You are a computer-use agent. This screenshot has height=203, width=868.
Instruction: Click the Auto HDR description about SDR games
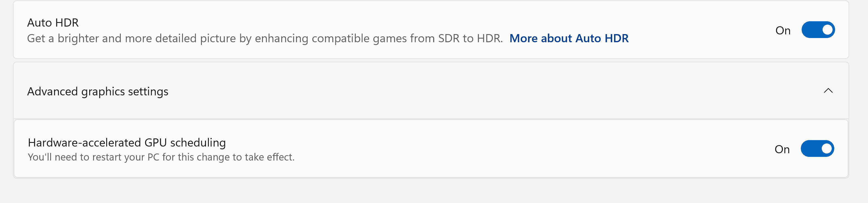265,38
